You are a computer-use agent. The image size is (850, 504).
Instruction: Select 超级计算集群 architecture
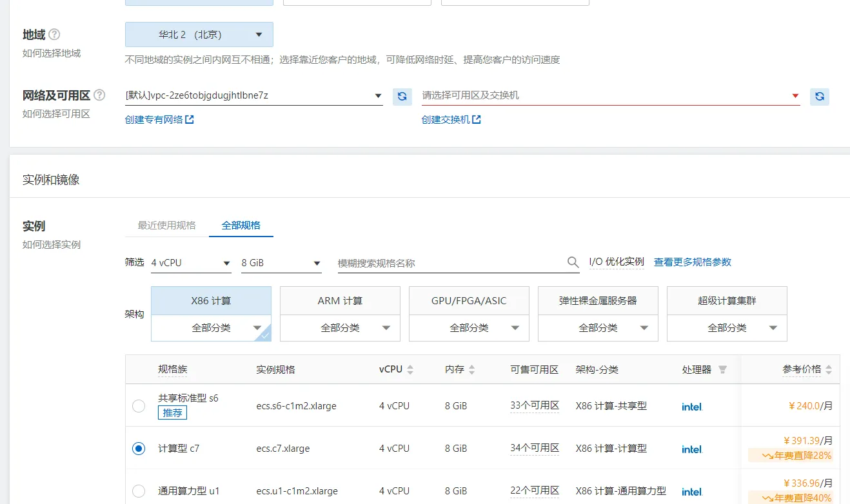(727, 301)
